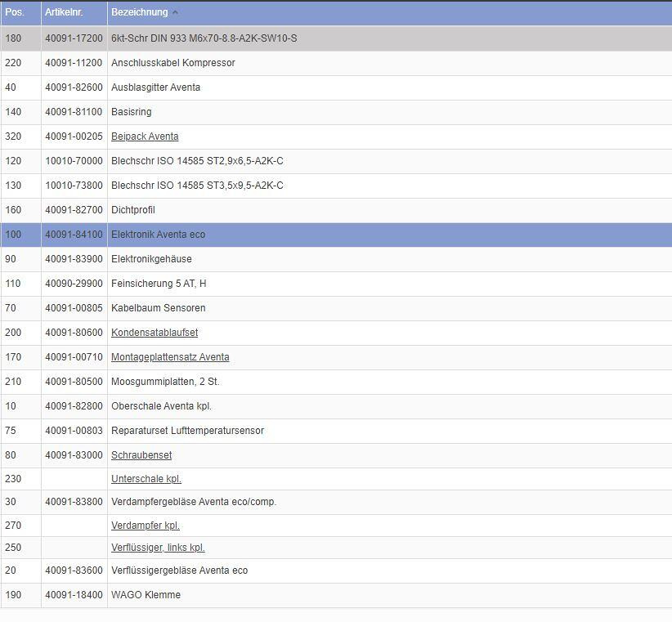Screen dimensions: 672x622
Task: Open the Kondensatablaufset link
Action: pos(155,333)
